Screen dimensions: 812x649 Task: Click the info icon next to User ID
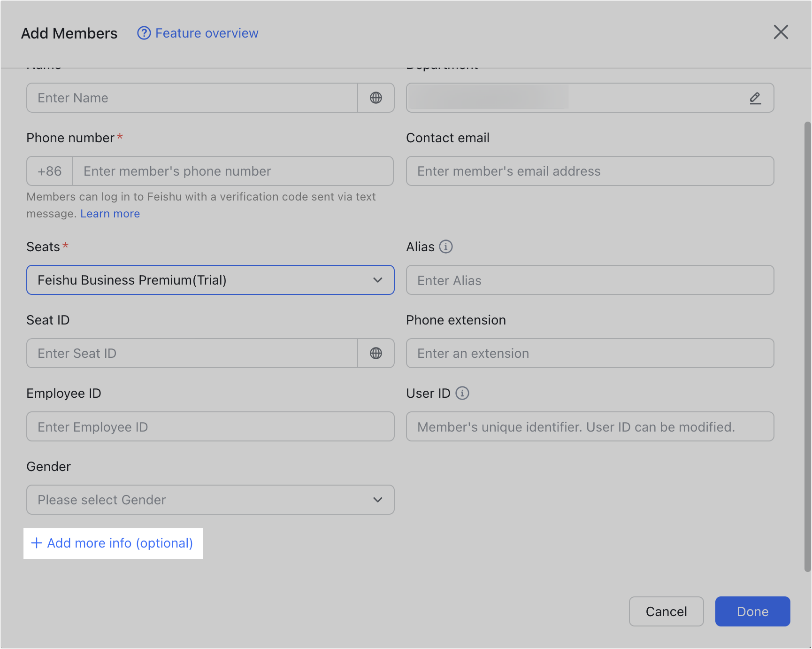tap(462, 393)
